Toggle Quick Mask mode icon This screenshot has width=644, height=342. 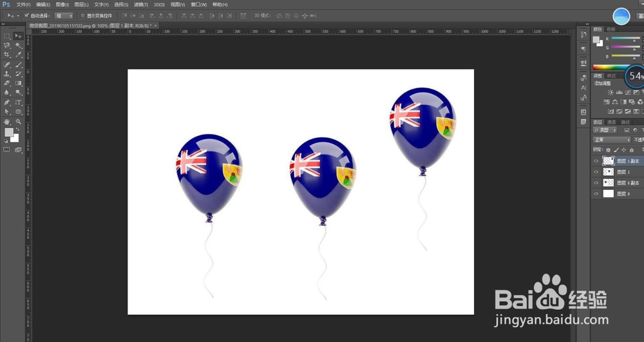(6, 149)
